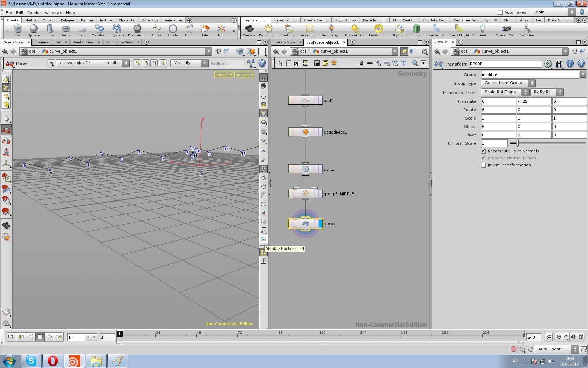This screenshot has width=588, height=368.
Task: Toggle Recompute Point Normals checkbox
Action: pyautogui.click(x=483, y=151)
